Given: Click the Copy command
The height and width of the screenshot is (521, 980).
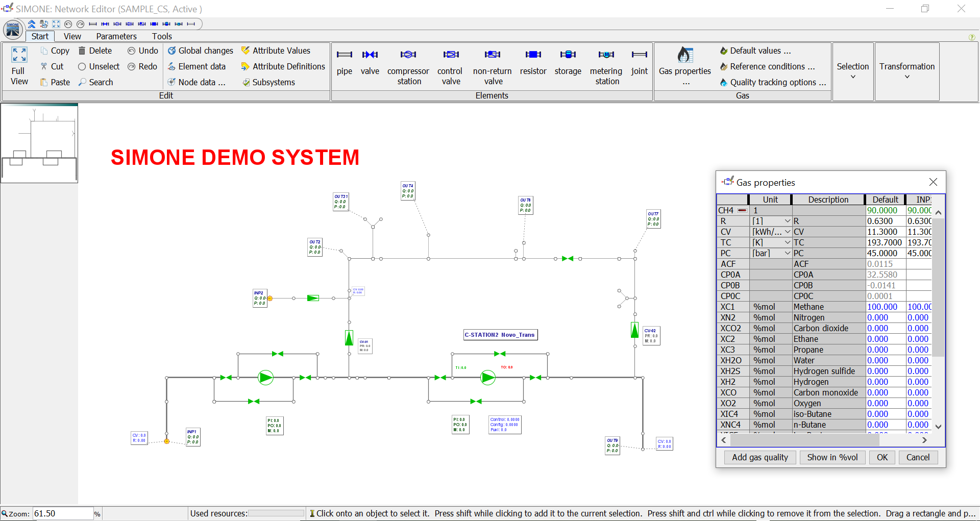Looking at the screenshot, I should tap(55, 51).
